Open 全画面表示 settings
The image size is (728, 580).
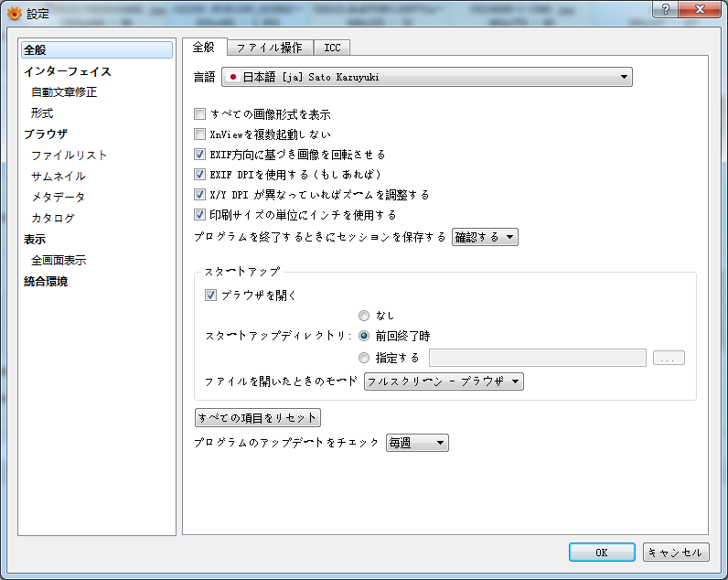tap(59, 261)
